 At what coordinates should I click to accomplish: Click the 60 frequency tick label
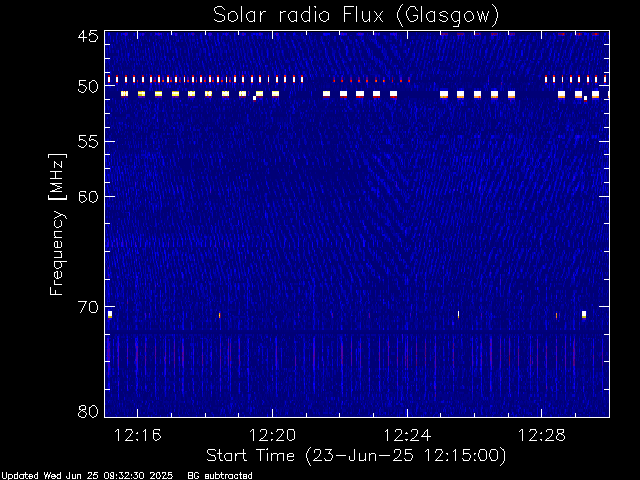click(88, 196)
